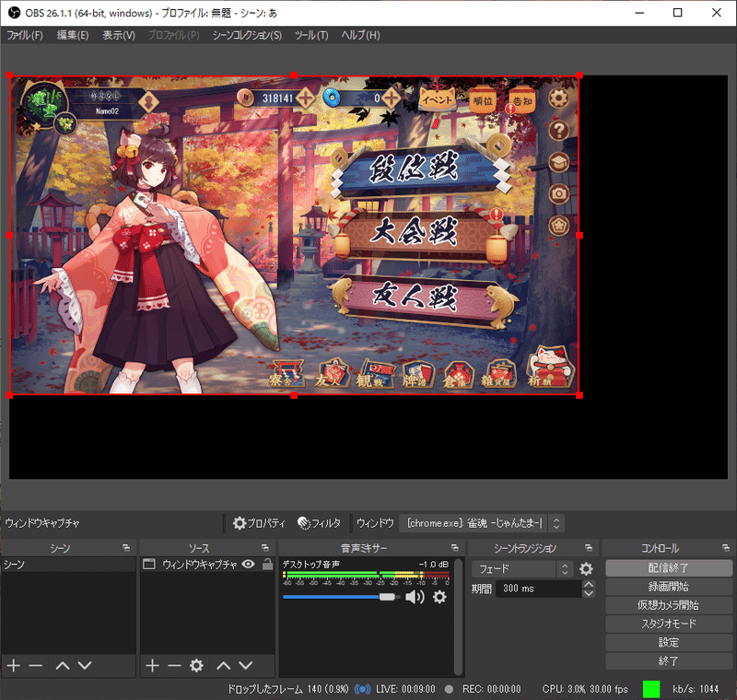Screen dimensions: 737x700
Task: Move the scene down in the list
Action: (x=85, y=665)
